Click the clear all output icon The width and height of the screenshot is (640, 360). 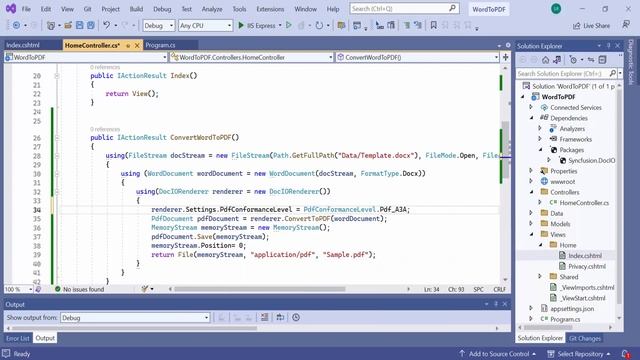click(x=264, y=317)
